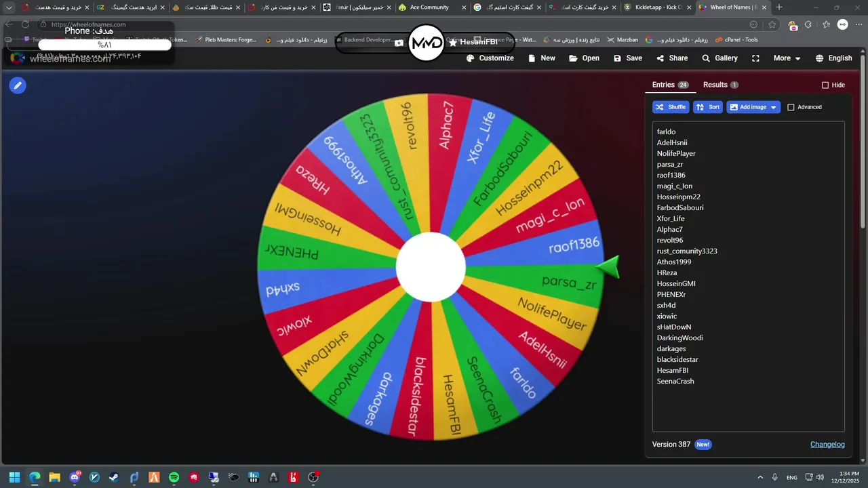868x488 pixels.
Task: Open the wheel Gallery
Action: [719, 58]
